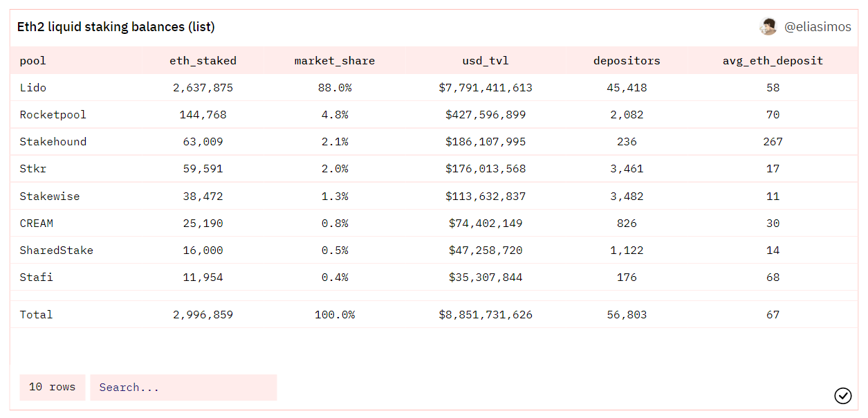This screenshot has height=418, width=868.
Task: Click the eth_staked value 144,768
Action: pos(203,115)
